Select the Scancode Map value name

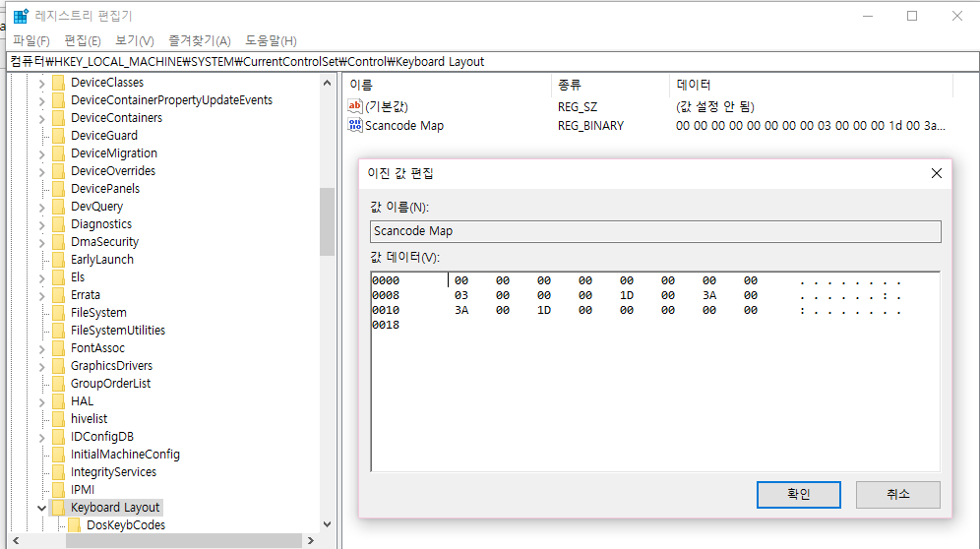pos(404,126)
